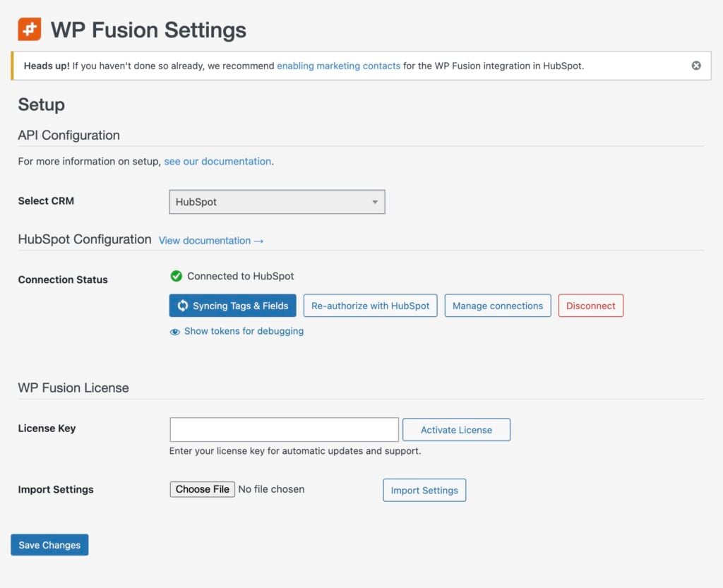Viewport: 723px width, 588px height.
Task: Open the Select CRM dropdown showing HubSpot
Action: 277,202
